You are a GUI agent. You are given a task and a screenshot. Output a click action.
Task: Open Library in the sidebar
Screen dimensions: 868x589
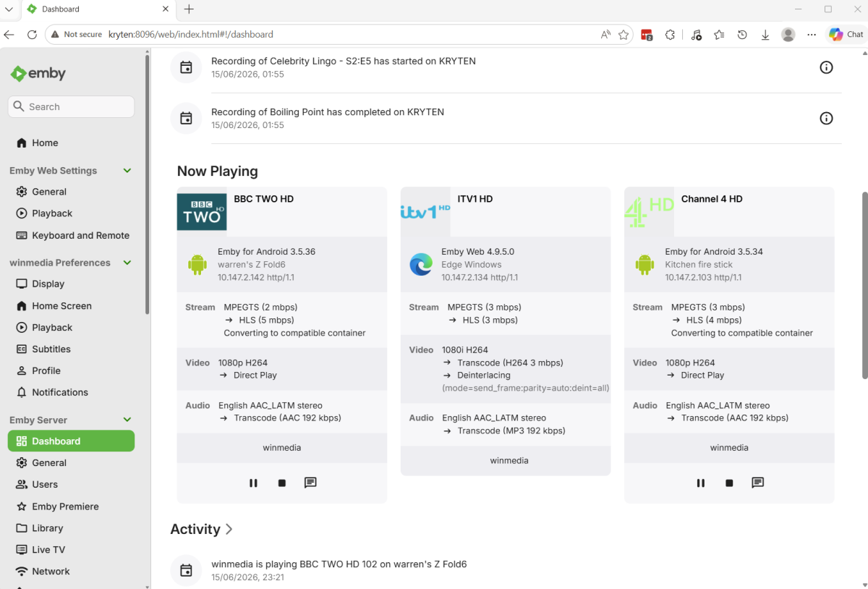point(71,528)
